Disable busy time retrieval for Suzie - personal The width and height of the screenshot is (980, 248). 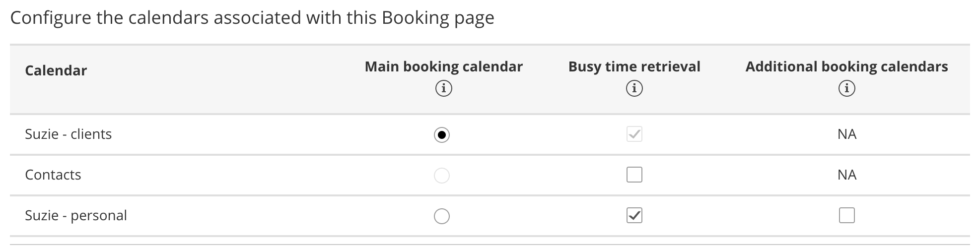pyautogui.click(x=634, y=215)
